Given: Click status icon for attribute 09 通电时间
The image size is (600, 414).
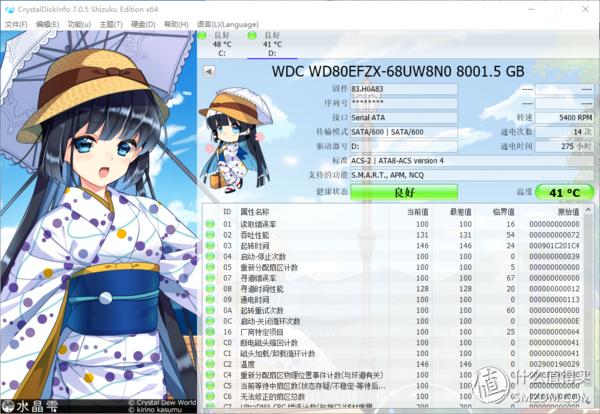Looking at the screenshot, I should tap(210, 299).
